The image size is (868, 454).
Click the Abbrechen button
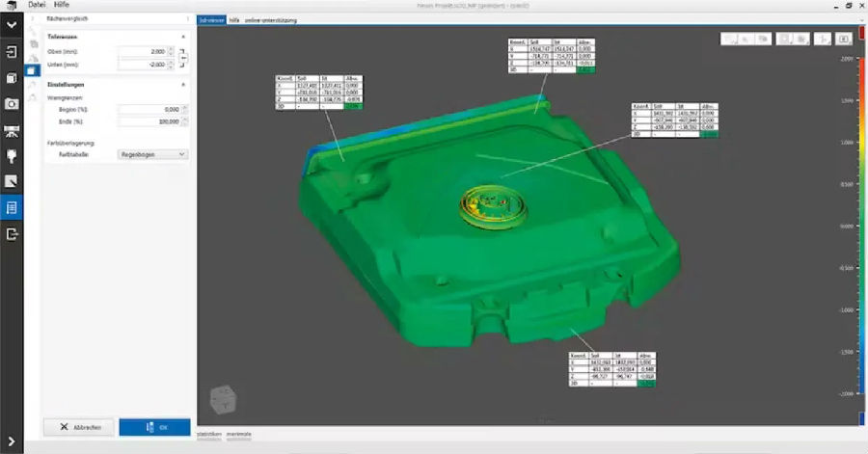[x=79, y=427]
